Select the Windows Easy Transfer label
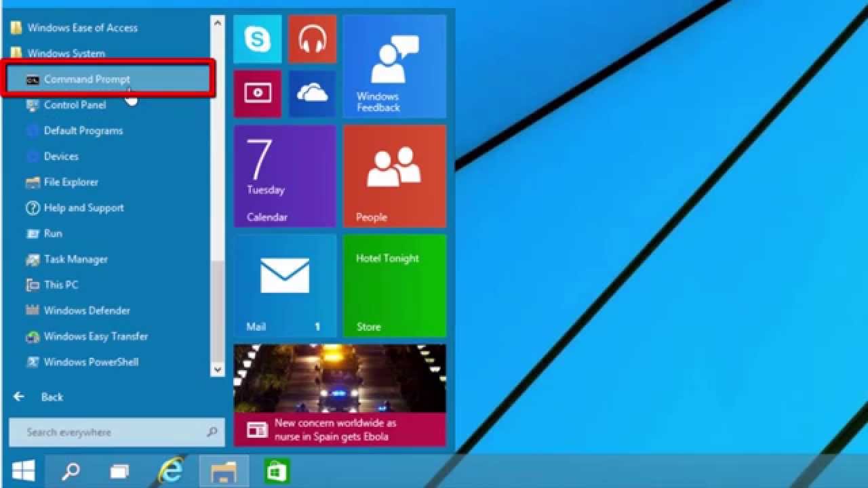 (96, 336)
